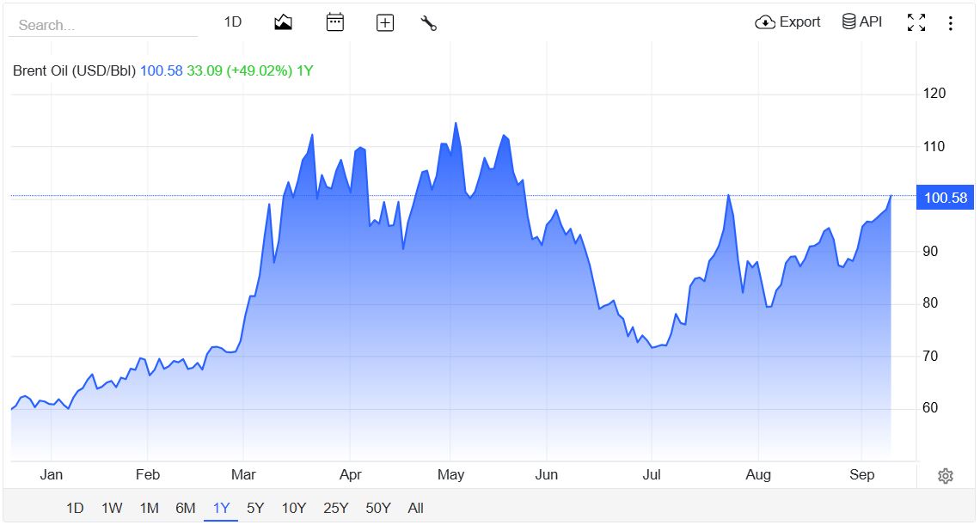Open the chart settings gear icon
This screenshot has width=980, height=525.
[x=946, y=476]
